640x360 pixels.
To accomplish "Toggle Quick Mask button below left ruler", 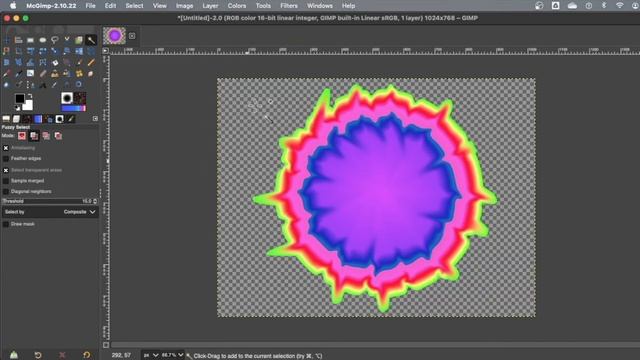I will coord(106,345).
